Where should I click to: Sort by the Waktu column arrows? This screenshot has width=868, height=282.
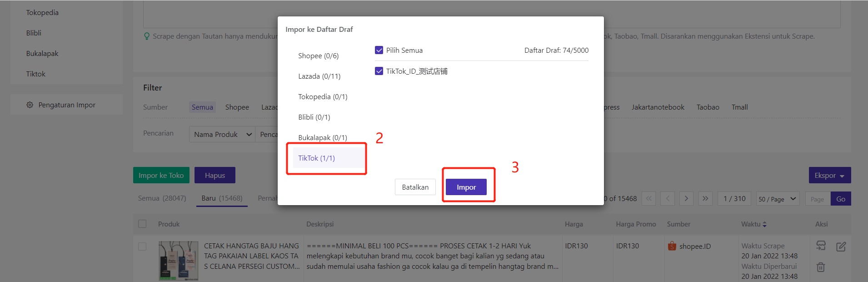(764, 224)
